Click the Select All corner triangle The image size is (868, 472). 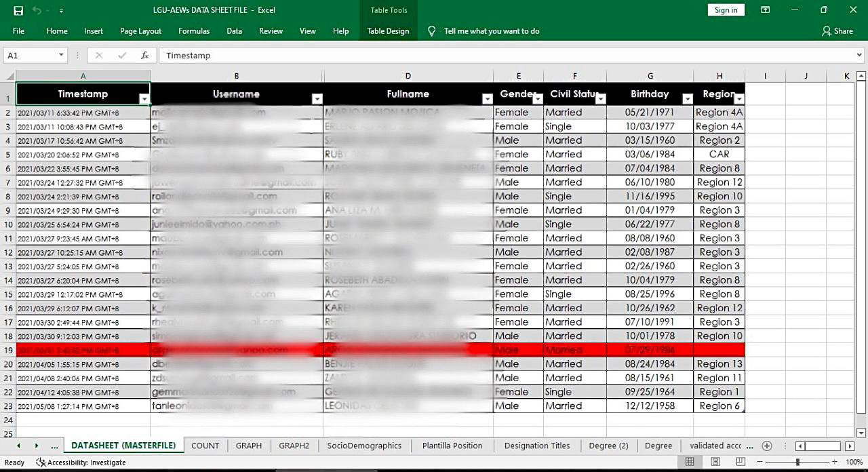pyautogui.click(x=8, y=76)
